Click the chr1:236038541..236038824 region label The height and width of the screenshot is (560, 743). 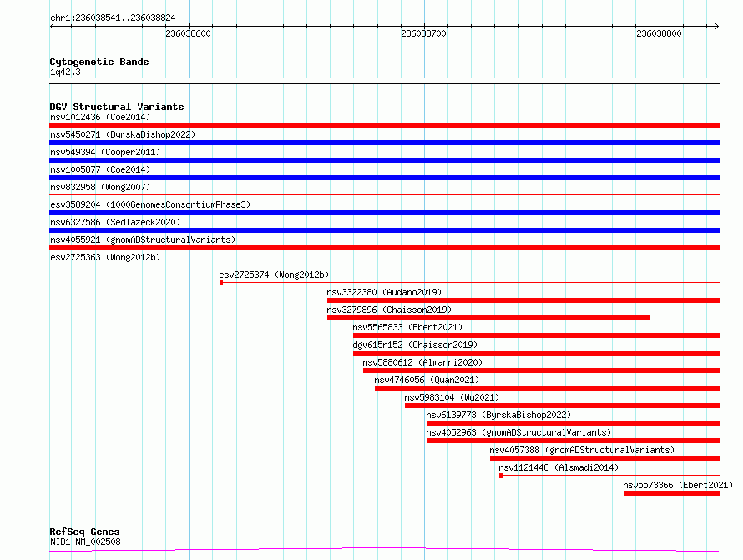[x=113, y=18]
